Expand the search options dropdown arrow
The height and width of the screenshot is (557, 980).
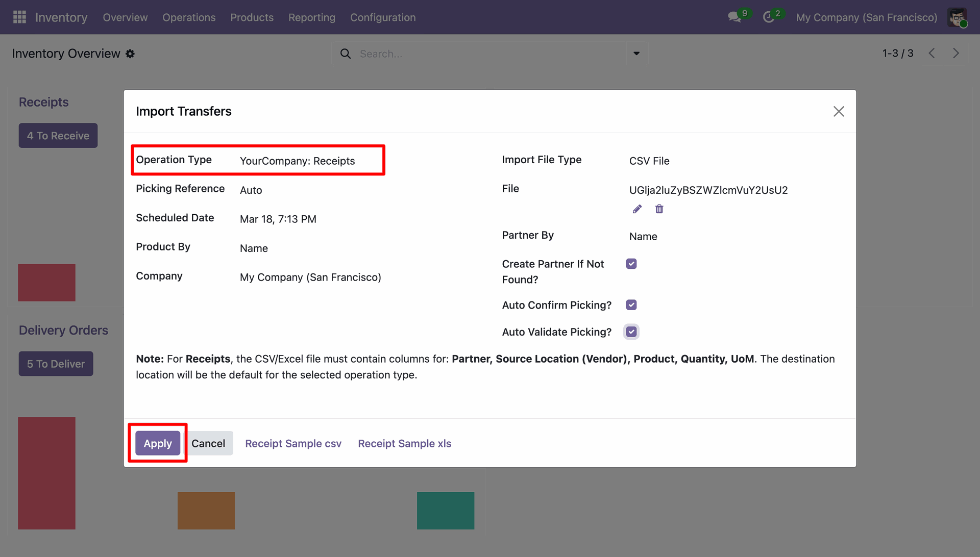(636, 54)
